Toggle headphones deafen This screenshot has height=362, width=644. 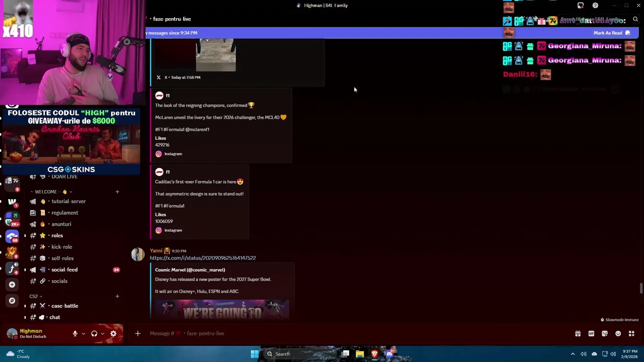(94, 333)
